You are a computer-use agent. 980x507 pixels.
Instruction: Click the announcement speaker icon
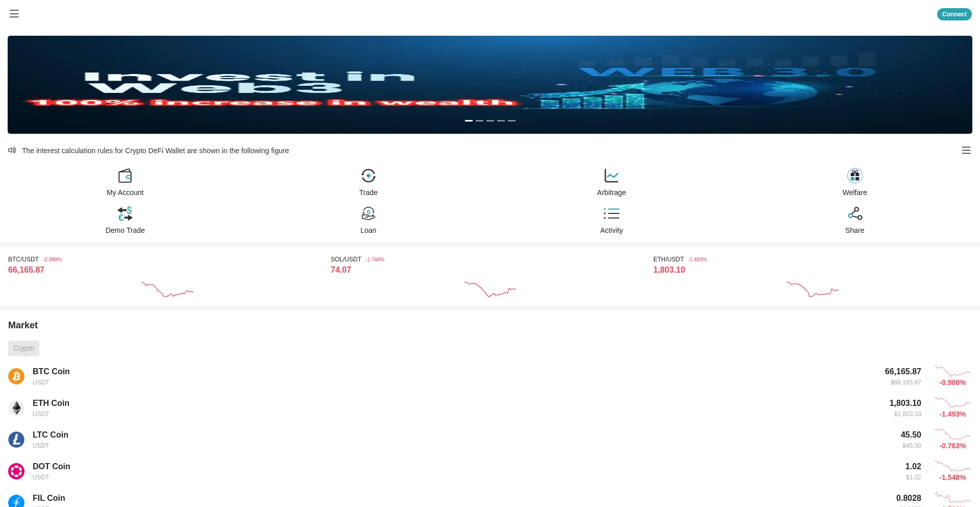tap(12, 150)
